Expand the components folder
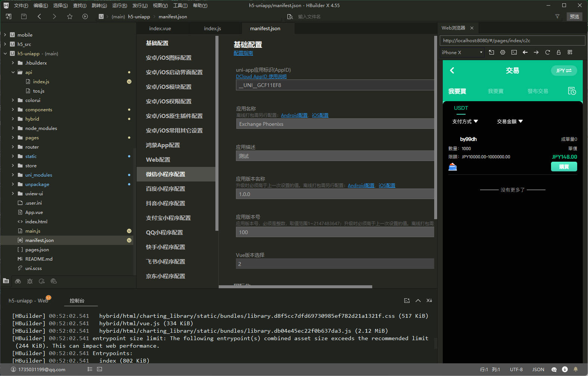 (13, 109)
